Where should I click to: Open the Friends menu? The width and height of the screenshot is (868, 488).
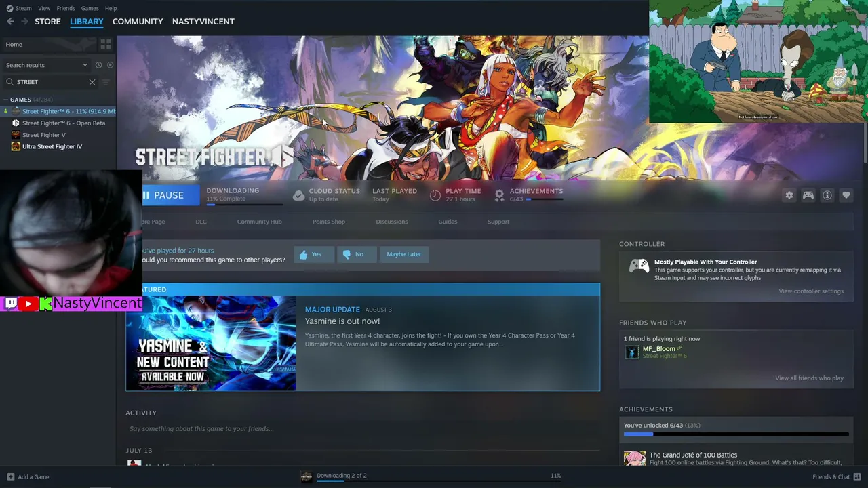(66, 8)
